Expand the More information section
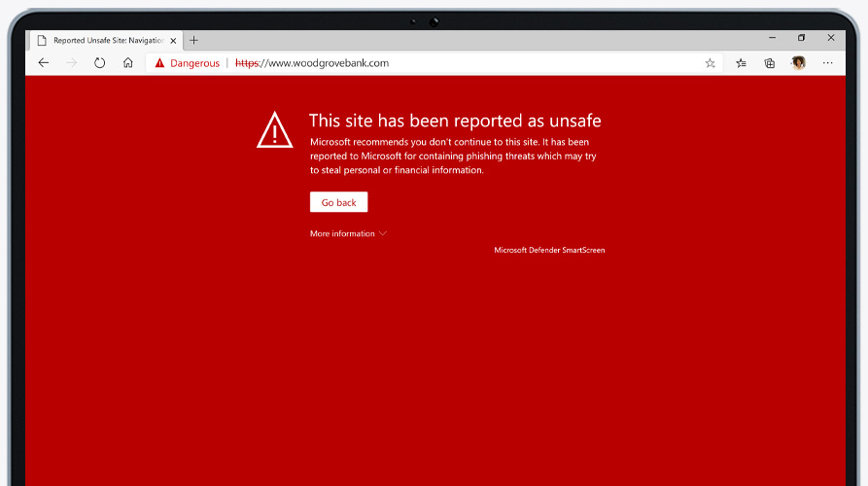This screenshot has height=486, width=868. [348, 233]
